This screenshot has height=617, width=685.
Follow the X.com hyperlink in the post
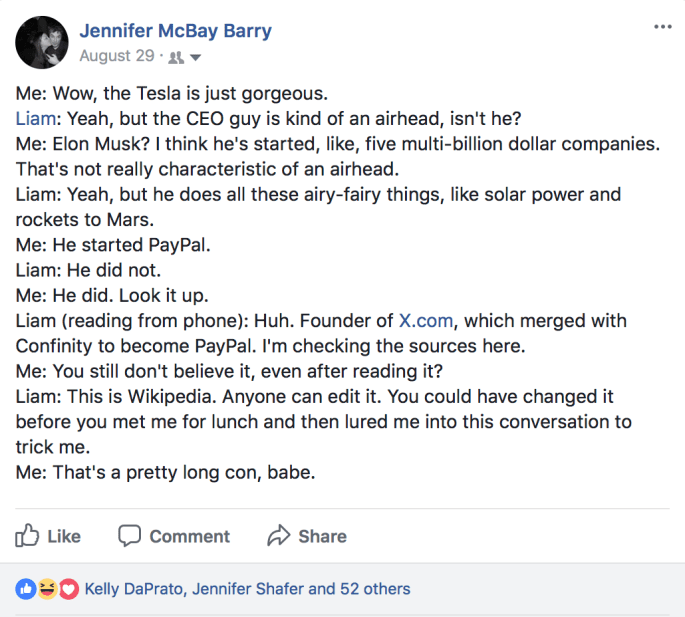[427, 320]
